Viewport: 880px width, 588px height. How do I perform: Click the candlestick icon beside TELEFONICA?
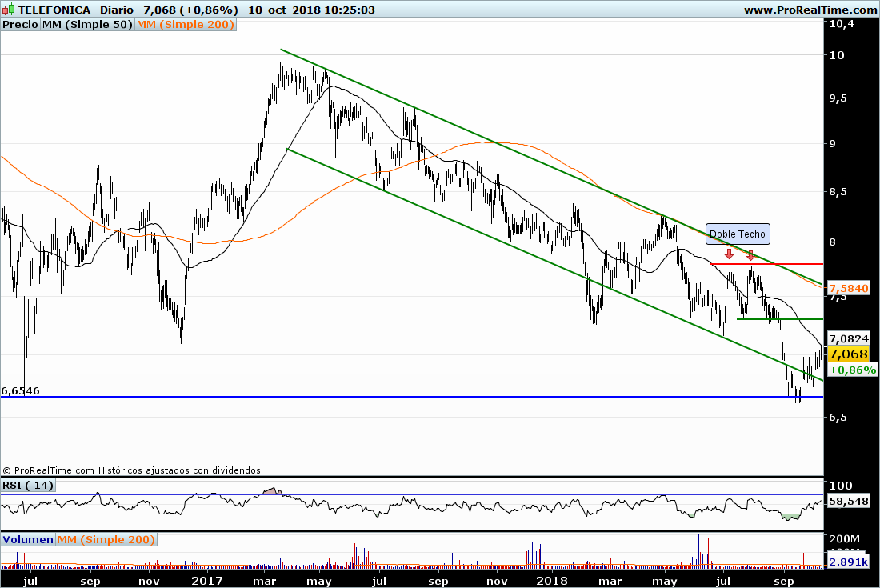tap(9, 9)
